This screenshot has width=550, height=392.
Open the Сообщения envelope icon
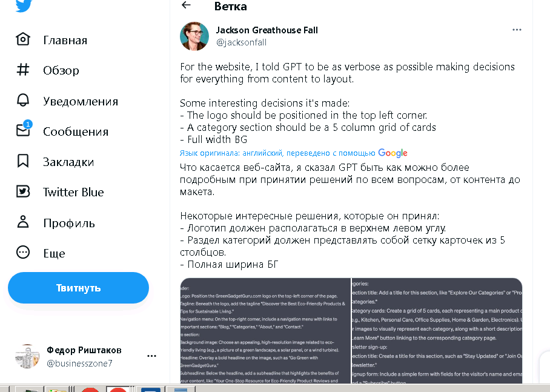23,131
